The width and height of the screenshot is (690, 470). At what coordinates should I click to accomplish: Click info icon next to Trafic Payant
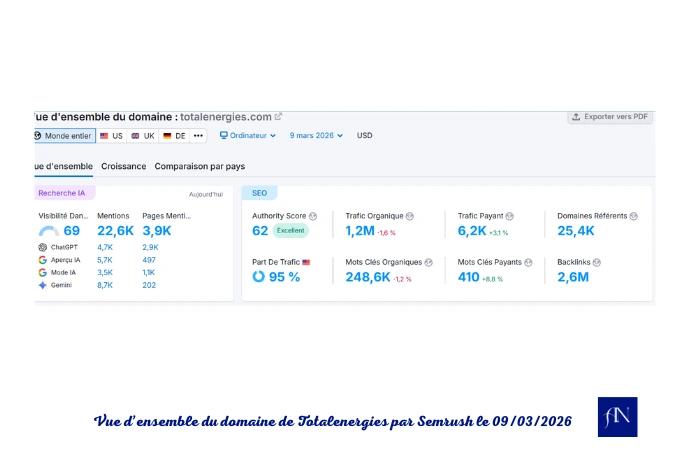[510, 216]
